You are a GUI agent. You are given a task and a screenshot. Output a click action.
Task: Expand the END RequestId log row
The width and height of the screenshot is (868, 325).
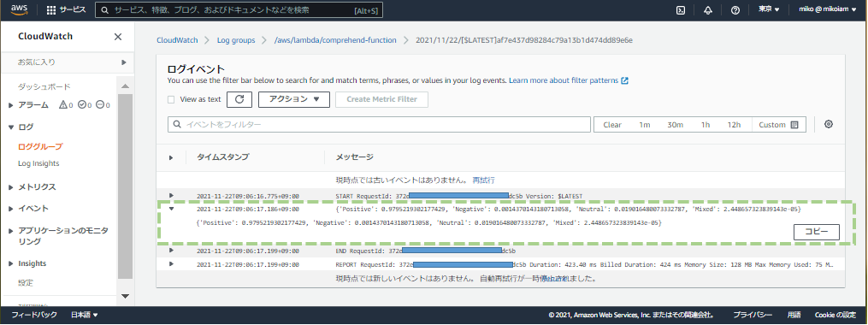pyautogui.click(x=171, y=251)
